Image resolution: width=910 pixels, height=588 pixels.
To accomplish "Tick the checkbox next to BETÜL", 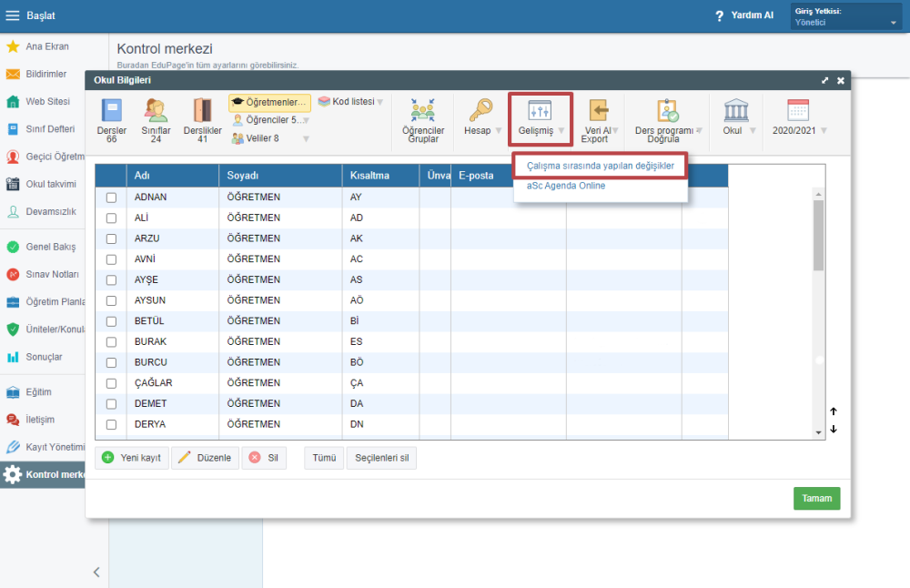I will [112, 321].
